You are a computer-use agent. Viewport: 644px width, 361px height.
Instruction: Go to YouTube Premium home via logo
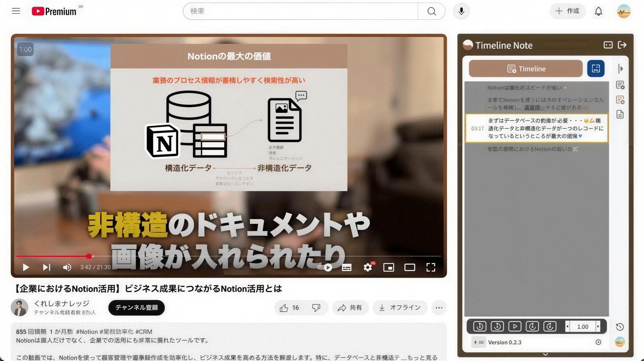tap(54, 11)
